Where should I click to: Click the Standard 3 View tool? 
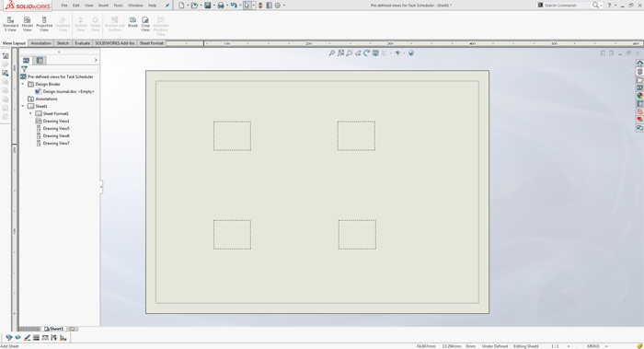click(10, 24)
